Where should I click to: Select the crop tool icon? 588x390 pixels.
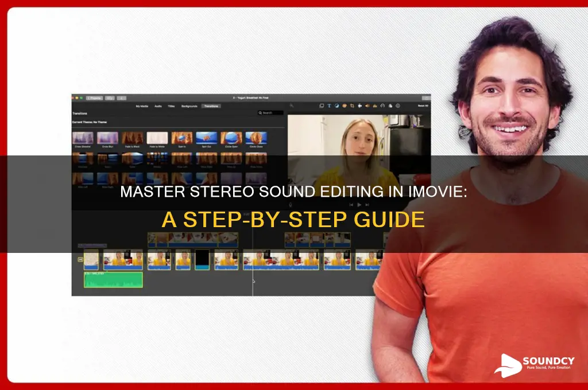point(352,106)
